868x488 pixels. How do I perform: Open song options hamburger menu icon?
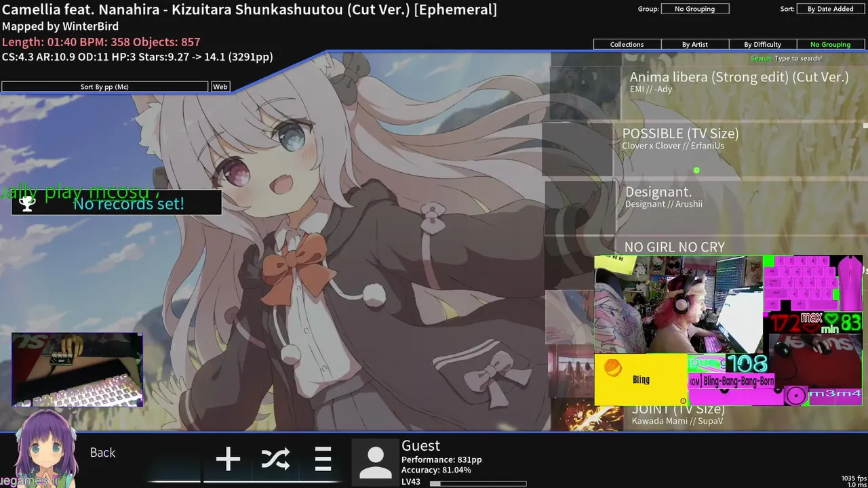pos(323,460)
